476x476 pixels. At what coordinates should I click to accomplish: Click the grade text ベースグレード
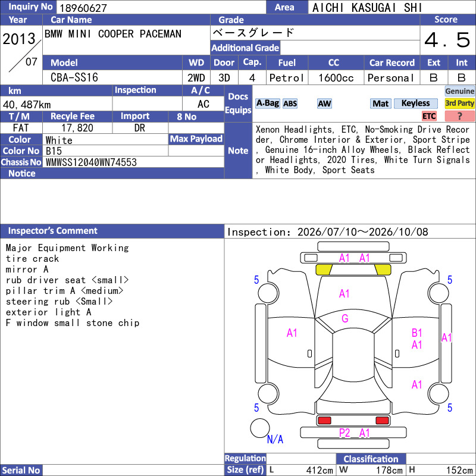(x=253, y=33)
